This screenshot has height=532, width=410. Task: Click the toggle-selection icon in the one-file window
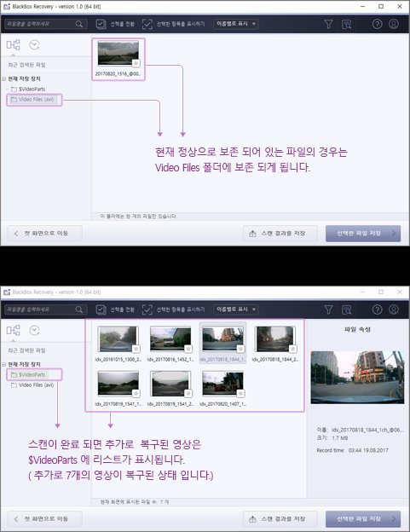point(101,24)
